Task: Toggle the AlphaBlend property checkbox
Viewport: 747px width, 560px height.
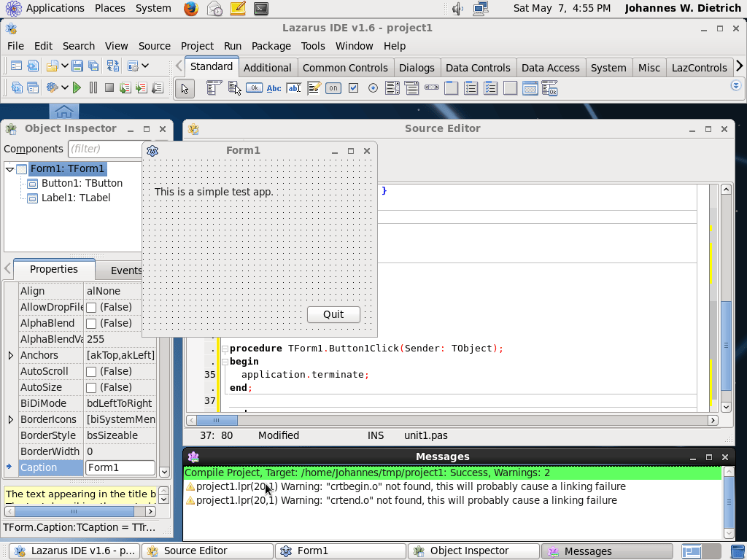Action: (x=91, y=324)
